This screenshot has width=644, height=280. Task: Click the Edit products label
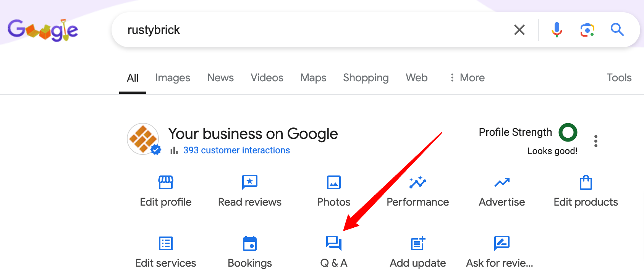click(586, 202)
